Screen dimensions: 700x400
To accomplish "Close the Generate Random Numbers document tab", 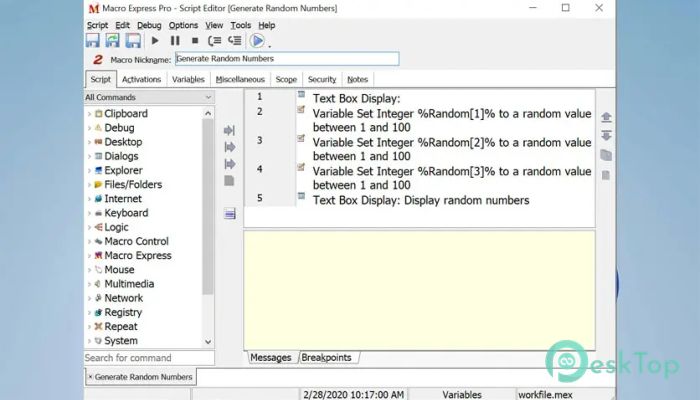I will (x=90, y=377).
